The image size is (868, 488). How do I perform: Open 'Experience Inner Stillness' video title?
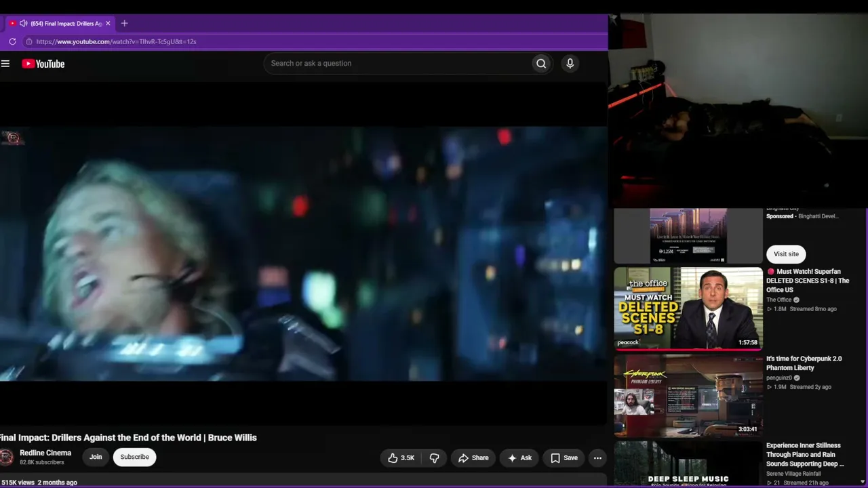(805, 455)
